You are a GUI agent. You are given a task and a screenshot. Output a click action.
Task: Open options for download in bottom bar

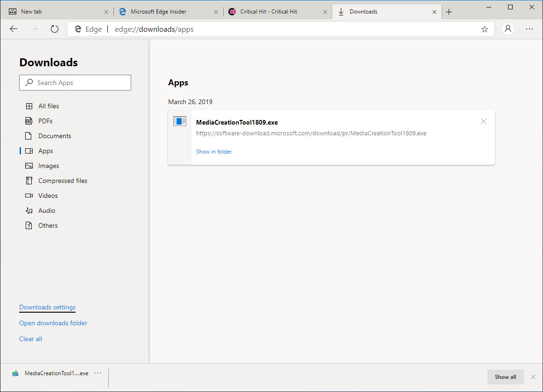[98, 373]
